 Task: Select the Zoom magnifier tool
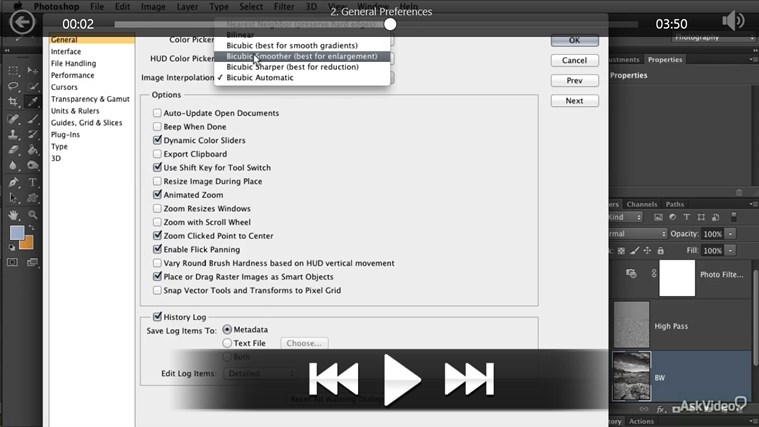32,214
